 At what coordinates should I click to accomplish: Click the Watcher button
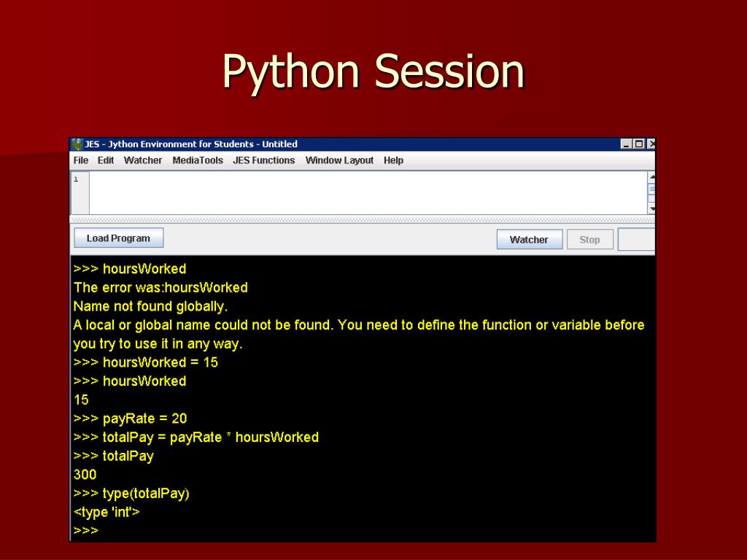click(530, 239)
